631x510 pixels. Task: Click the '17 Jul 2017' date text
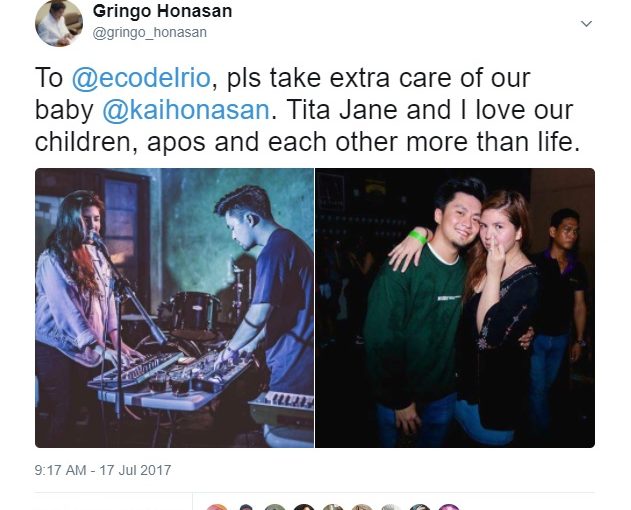pos(135,470)
